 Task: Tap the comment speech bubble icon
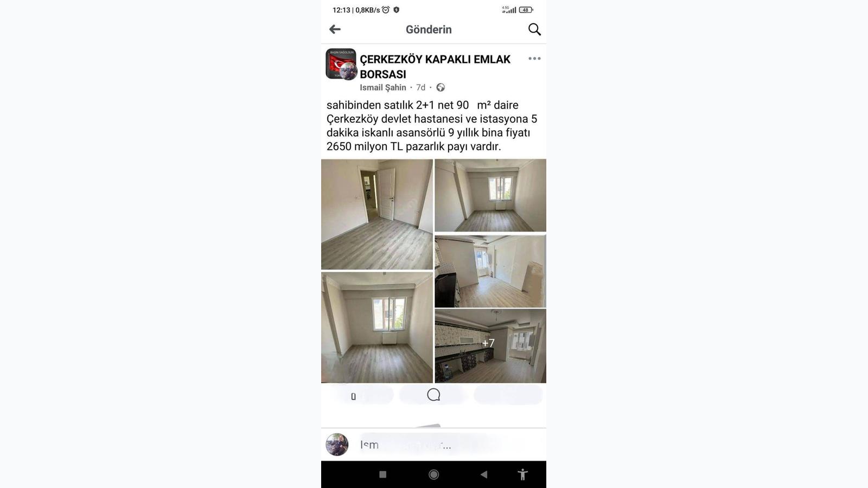point(433,395)
